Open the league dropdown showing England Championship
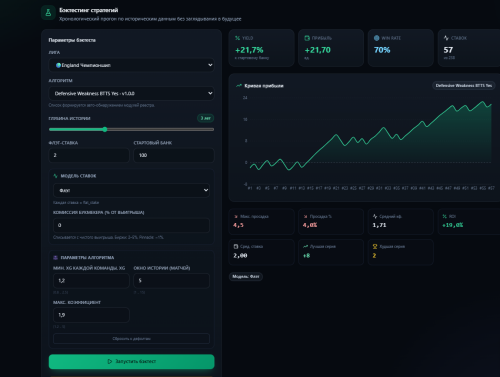500x377 pixels. pyautogui.click(x=131, y=65)
